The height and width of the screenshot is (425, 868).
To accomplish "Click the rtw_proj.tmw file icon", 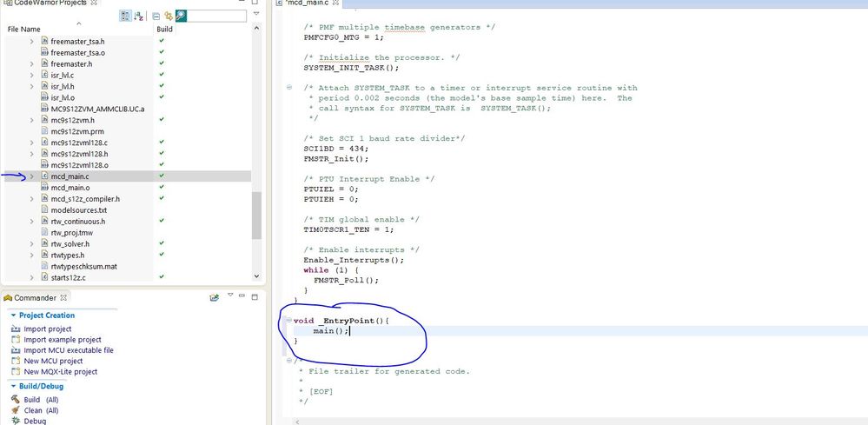I will [45, 232].
